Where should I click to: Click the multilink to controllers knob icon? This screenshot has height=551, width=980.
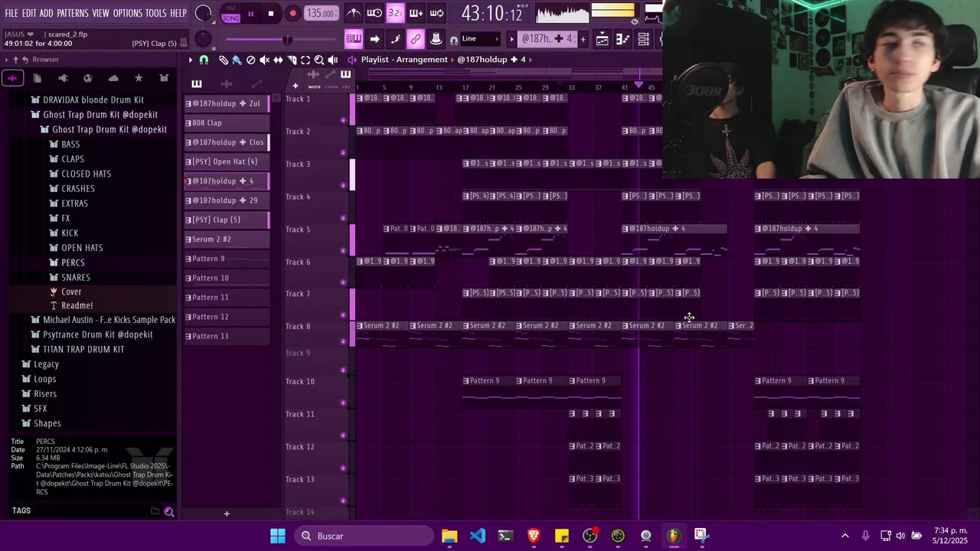click(x=436, y=39)
